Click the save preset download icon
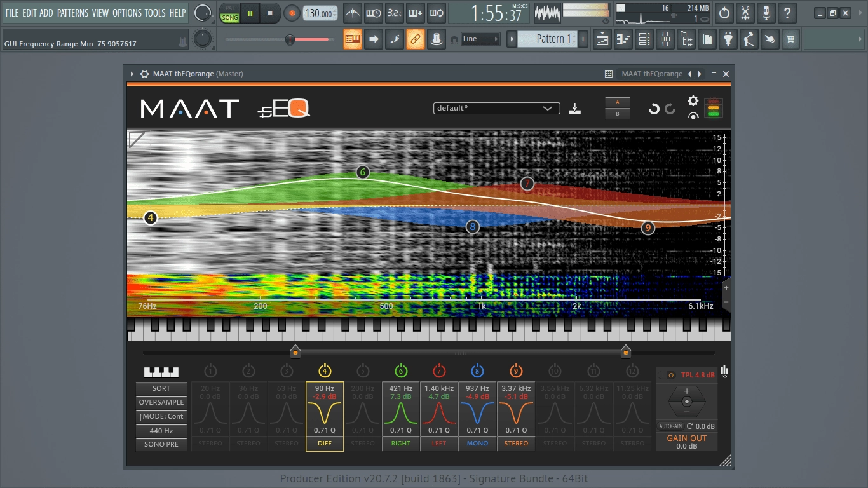This screenshot has width=868, height=488. tap(574, 108)
